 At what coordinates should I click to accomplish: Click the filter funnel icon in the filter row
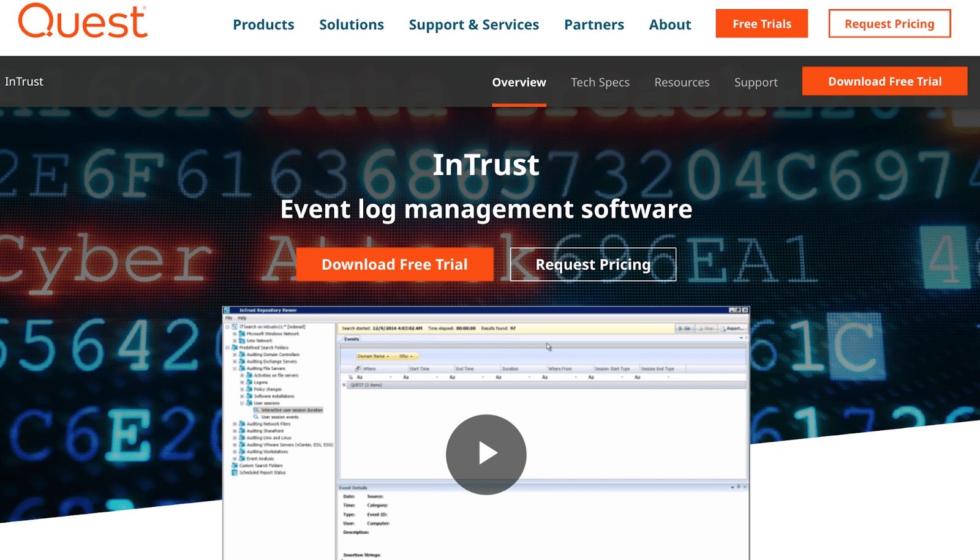pyautogui.click(x=351, y=377)
